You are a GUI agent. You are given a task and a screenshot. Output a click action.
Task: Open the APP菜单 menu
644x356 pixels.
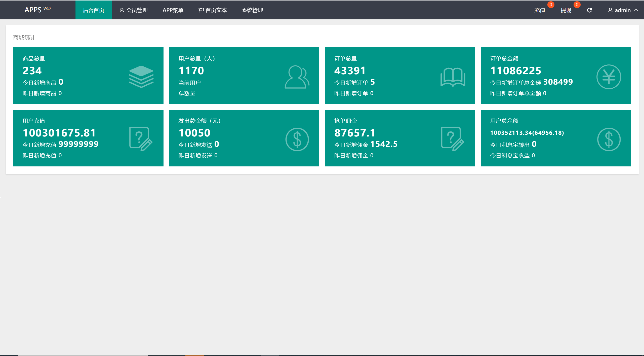(173, 10)
